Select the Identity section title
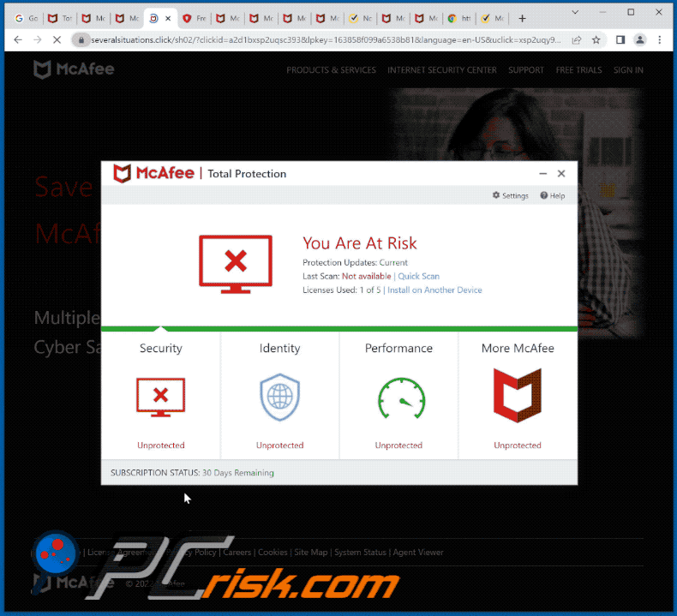 [x=279, y=348]
